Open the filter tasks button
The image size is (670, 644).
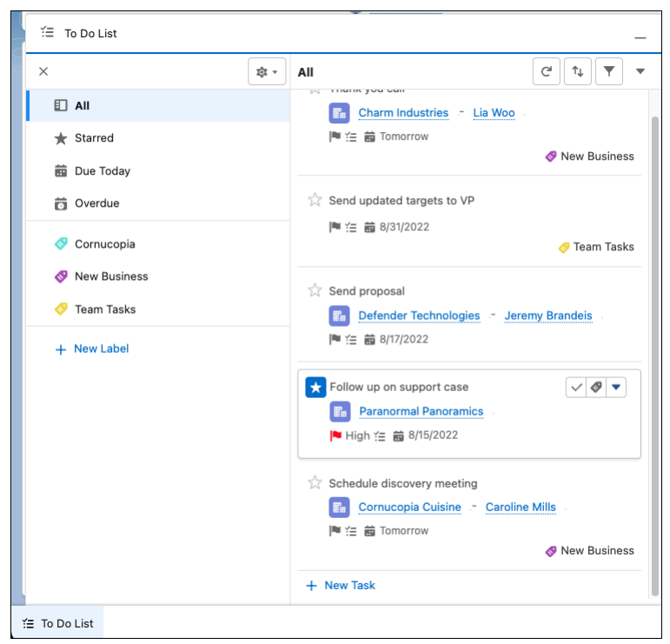point(608,71)
